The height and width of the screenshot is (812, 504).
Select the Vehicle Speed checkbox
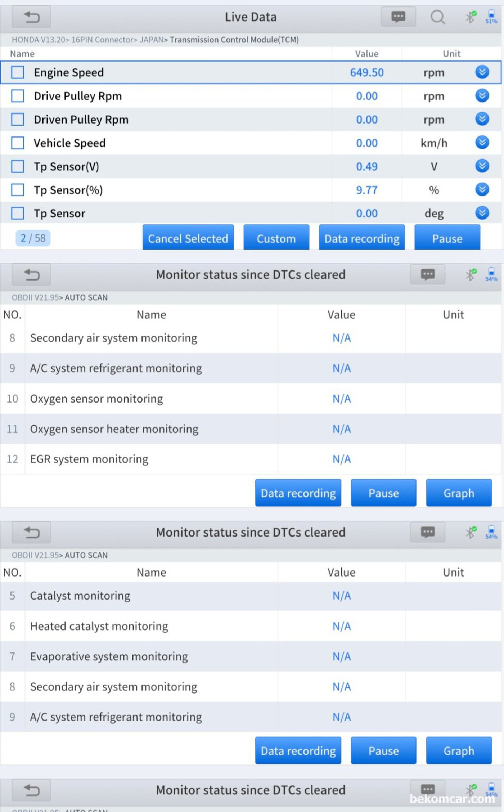(18, 143)
